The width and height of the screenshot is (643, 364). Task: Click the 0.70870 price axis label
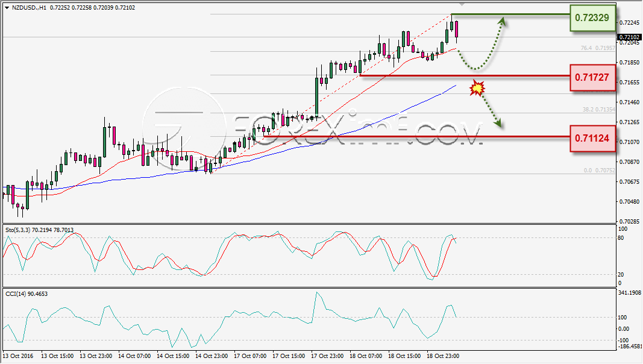630,162
